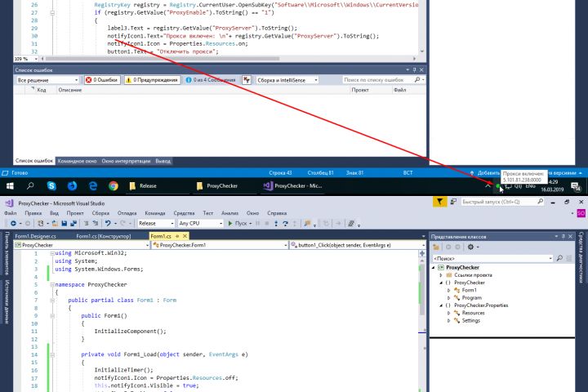588x392 pixels.
Task: Collapse the Form1_Load method code block
Action: pyautogui.click(x=52, y=354)
